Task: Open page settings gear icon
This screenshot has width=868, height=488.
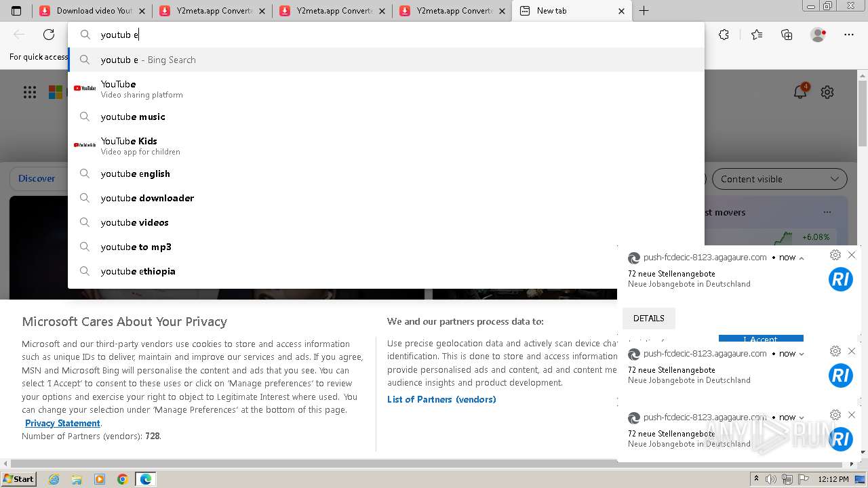Action: pyautogui.click(x=827, y=92)
